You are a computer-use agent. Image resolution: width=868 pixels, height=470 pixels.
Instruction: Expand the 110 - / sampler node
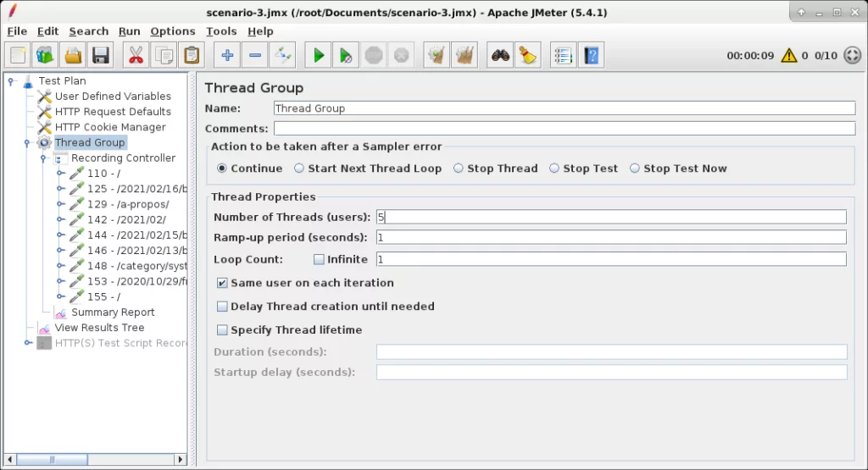(60, 174)
